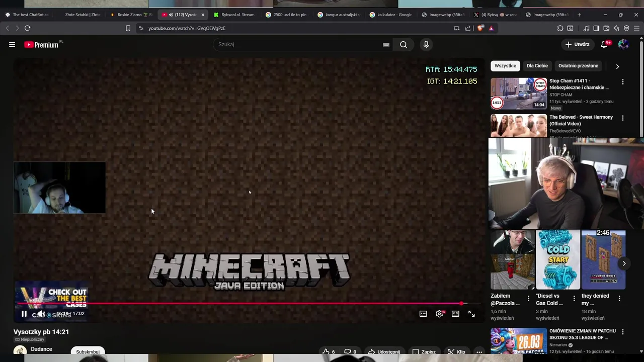Open options for they denied my short
The width and height of the screenshot is (644, 362).
(x=619, y=298)
